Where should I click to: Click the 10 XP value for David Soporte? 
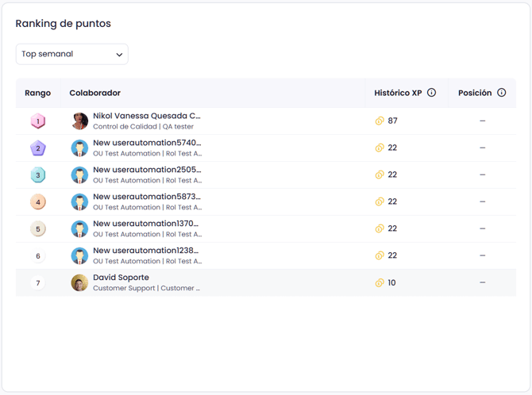[x=392, y=283]
